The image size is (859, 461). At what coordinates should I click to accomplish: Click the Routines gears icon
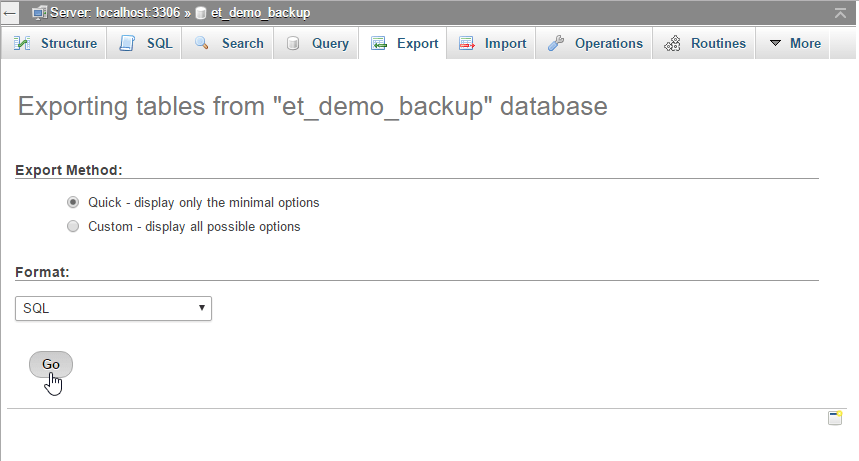point(672,44)
